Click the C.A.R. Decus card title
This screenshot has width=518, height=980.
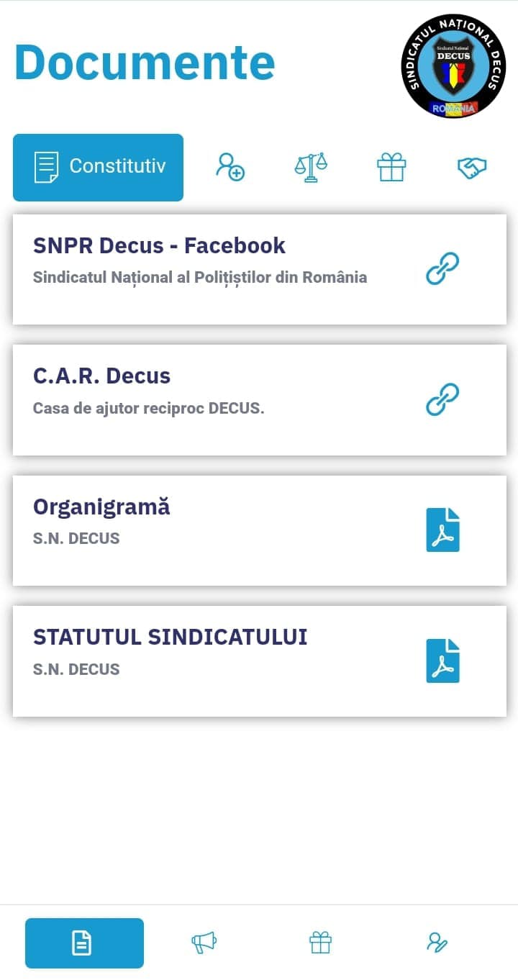coord(101,376)
